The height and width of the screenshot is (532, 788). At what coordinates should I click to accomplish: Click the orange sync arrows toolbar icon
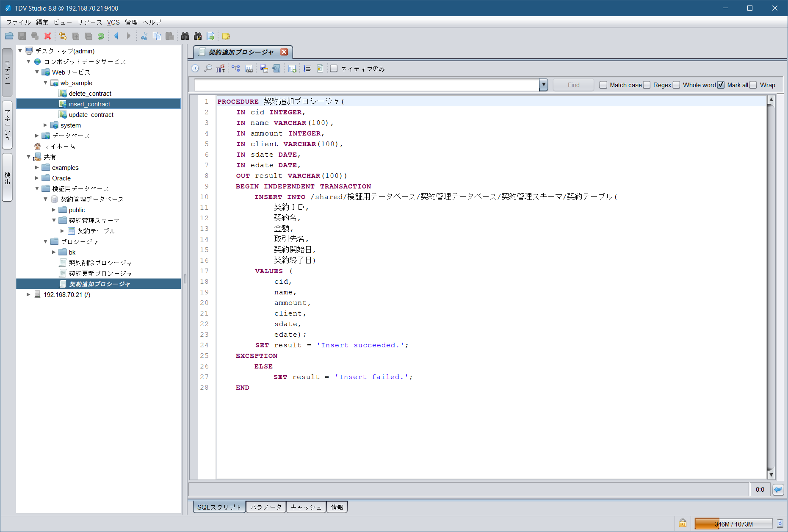tap(63, 36)
